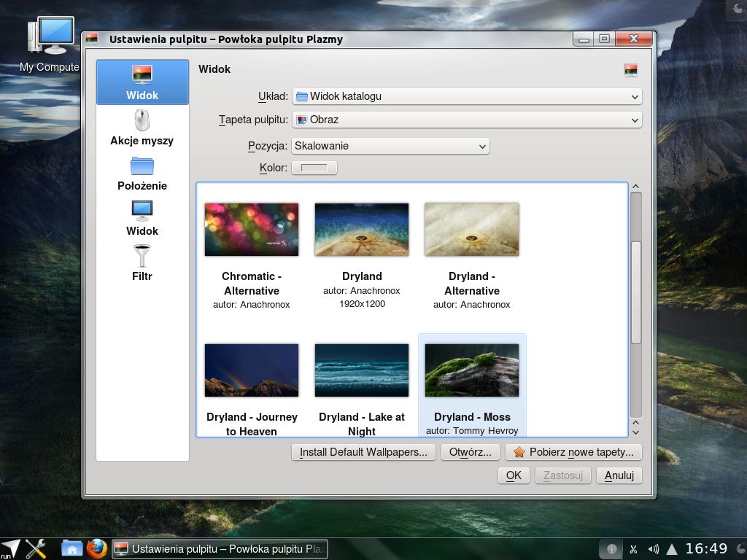Switch to the settings window in taskbar
This screenshot has width=747, height=560.
coord(219,549)
